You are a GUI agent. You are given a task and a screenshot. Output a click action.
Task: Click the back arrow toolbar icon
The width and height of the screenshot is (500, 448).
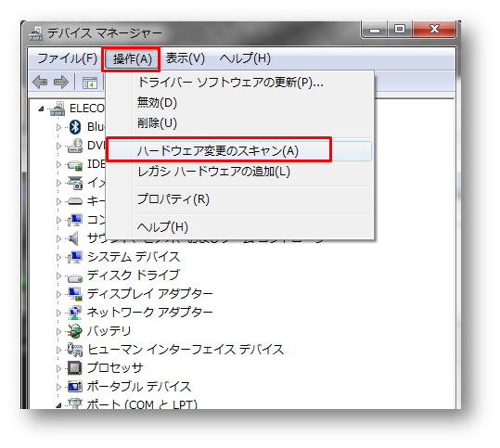click(40, 83)
